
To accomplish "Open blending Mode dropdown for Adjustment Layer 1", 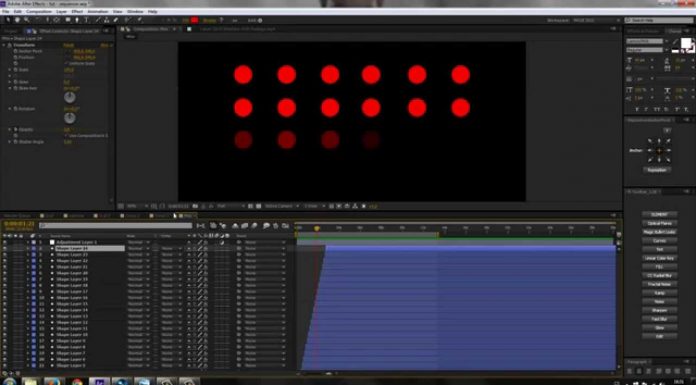I will (x=138, y=242).
